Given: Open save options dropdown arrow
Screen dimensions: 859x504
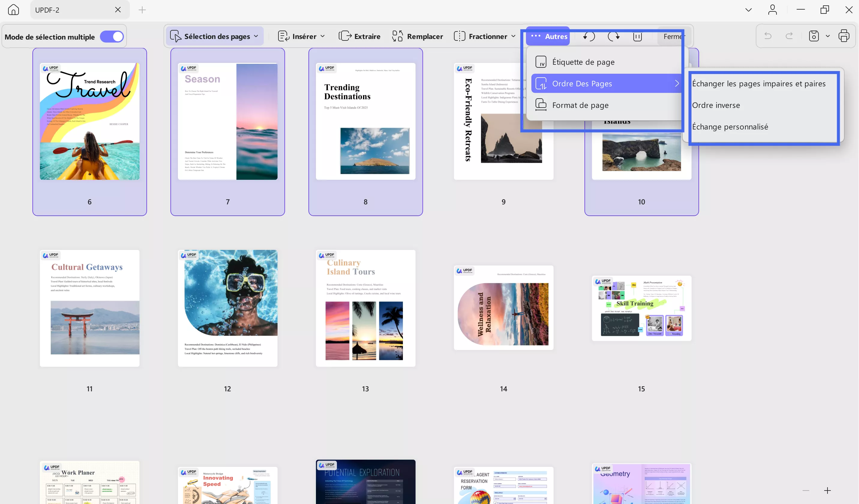Looking at the screenshot, I should click(827, 36).
